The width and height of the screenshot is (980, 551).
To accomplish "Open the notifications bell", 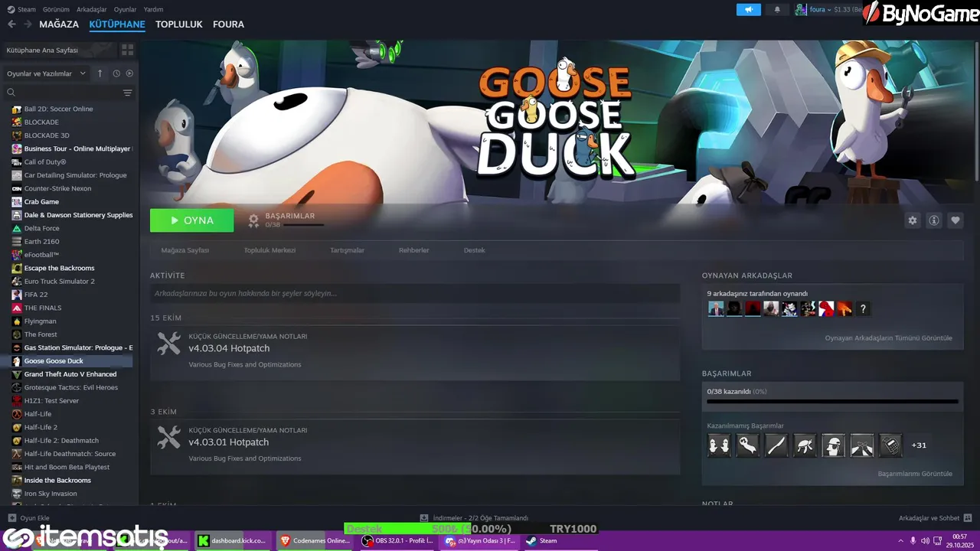I will [777, 9].
